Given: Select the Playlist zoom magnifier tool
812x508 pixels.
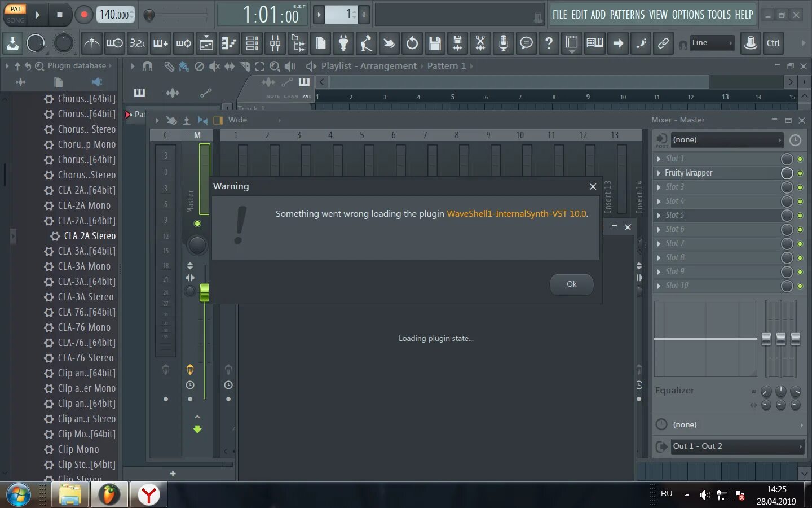Looking at the screenshot, I should point(275,66).
